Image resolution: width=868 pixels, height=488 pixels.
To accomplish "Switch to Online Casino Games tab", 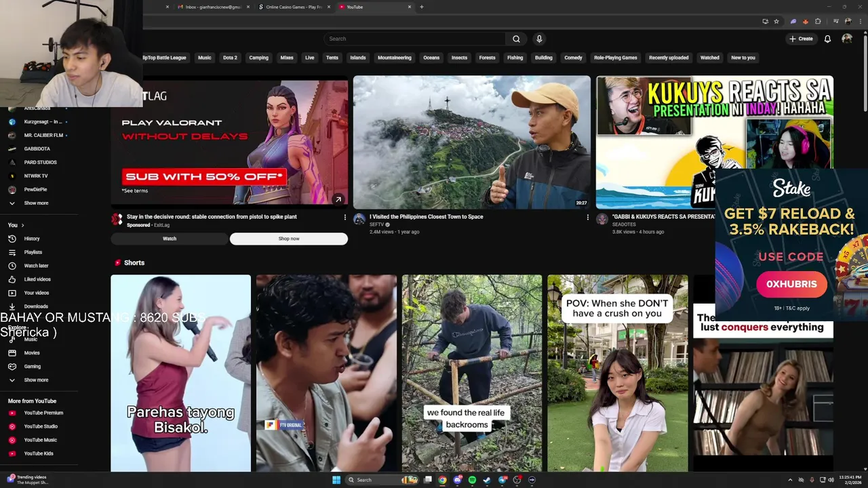I will [x=294, y=7].
